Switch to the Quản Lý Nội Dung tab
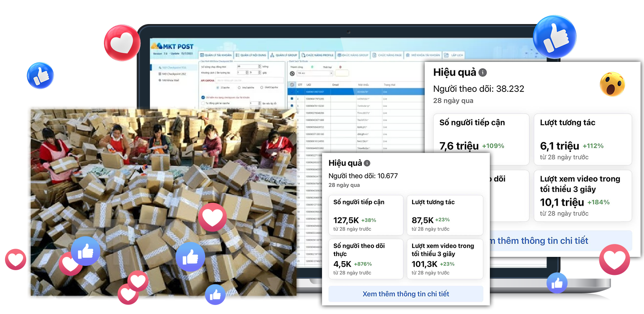The image size is (644, 314). (x=251, y=55)
